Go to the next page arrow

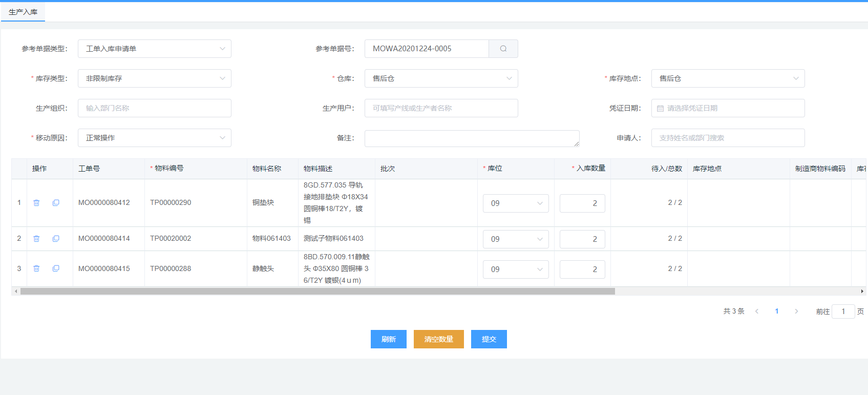[796, 311]
